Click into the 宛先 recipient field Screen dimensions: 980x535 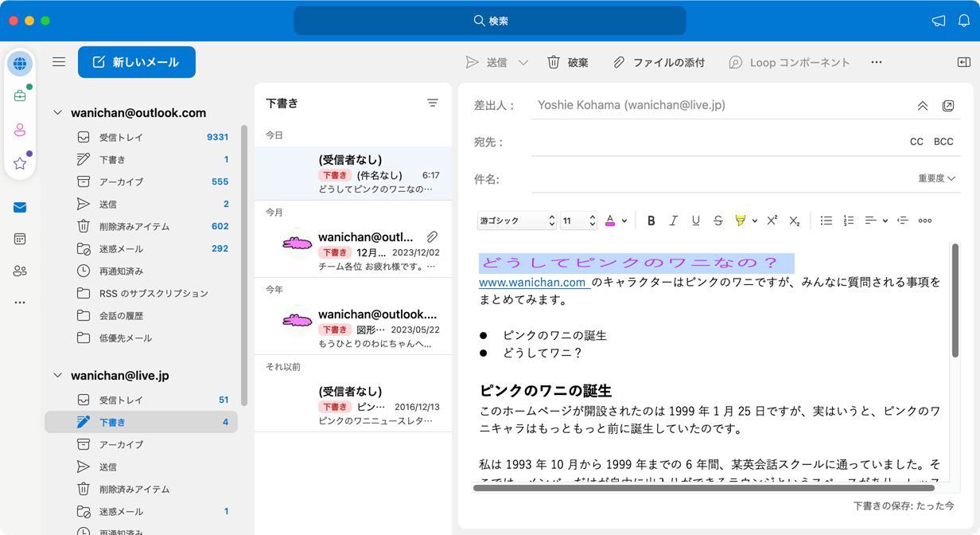(716, 142)
